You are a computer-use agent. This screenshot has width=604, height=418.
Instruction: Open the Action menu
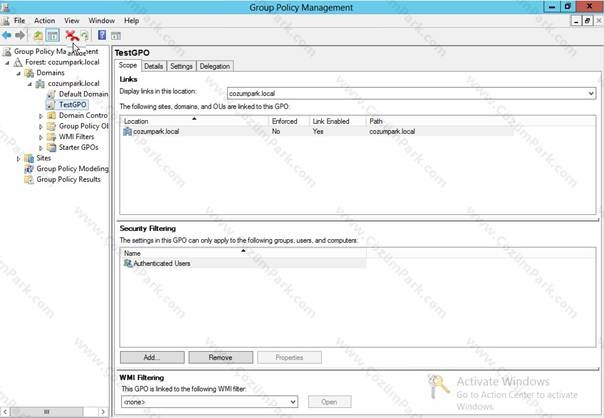click(45, 21)
